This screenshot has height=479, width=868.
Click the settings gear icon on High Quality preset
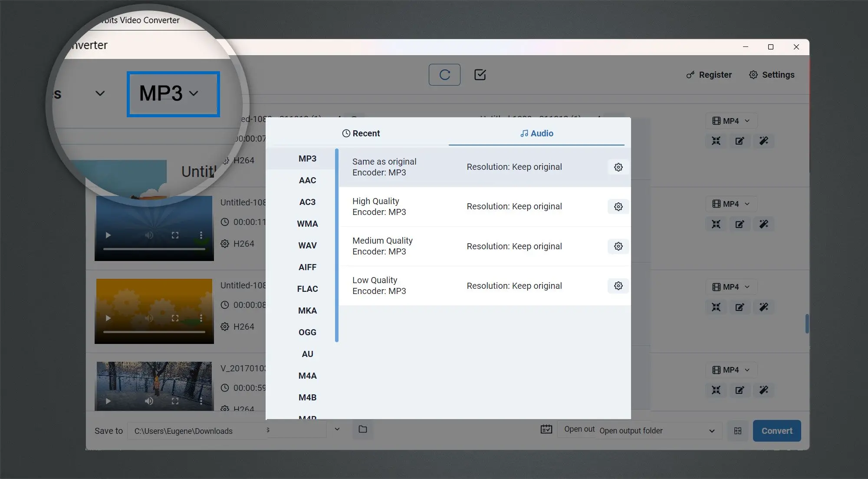pos(617,206)
